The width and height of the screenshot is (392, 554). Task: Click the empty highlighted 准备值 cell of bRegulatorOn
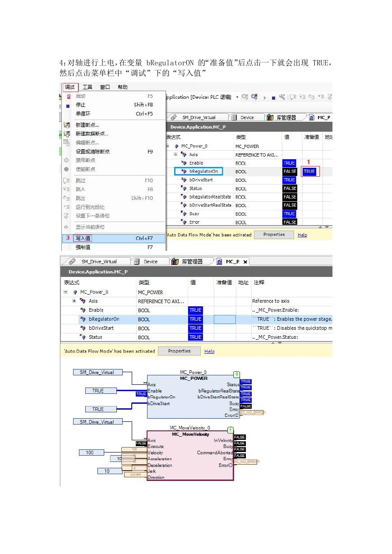tap(225, 319)
